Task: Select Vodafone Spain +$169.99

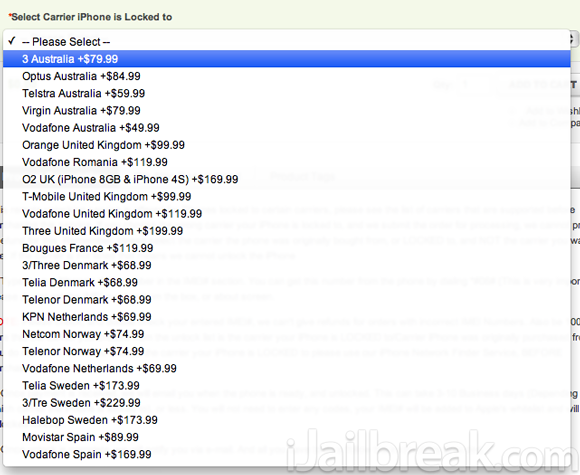Action: (x=287, y=455)
